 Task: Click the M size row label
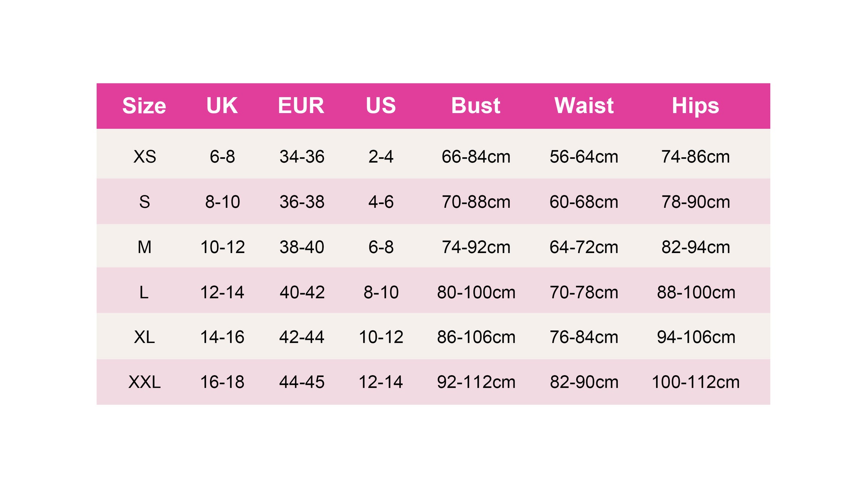pyautogui.click(x=145, y=247)
